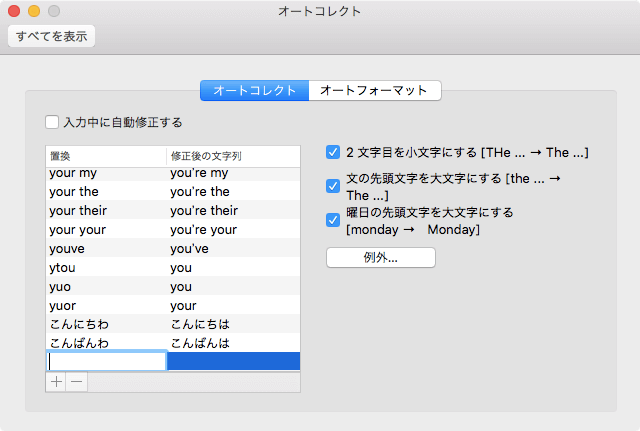Sort by the 置換 column header
640x431 pixels.
[x=106, y=156]
